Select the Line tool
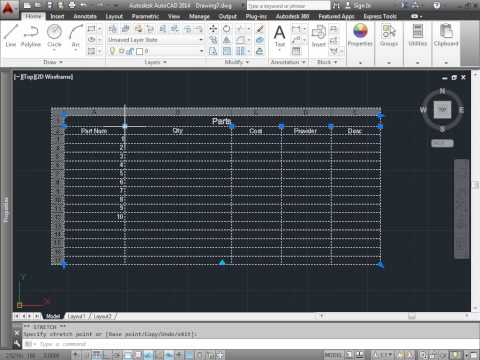 (11, 35)
